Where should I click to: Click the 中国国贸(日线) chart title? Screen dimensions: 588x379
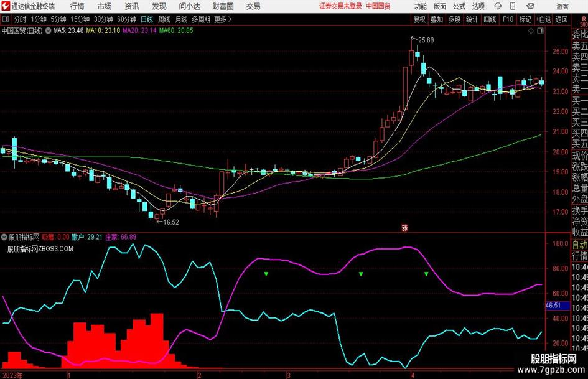click(x=22, y=30)
